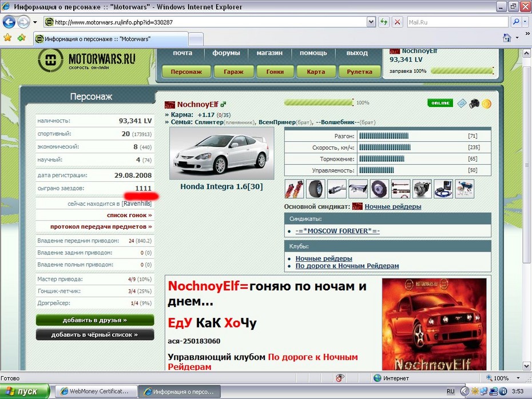Open the zoom level dropdown arrow
The height and width of the screenshot is (399, 532).
point(518,378)
